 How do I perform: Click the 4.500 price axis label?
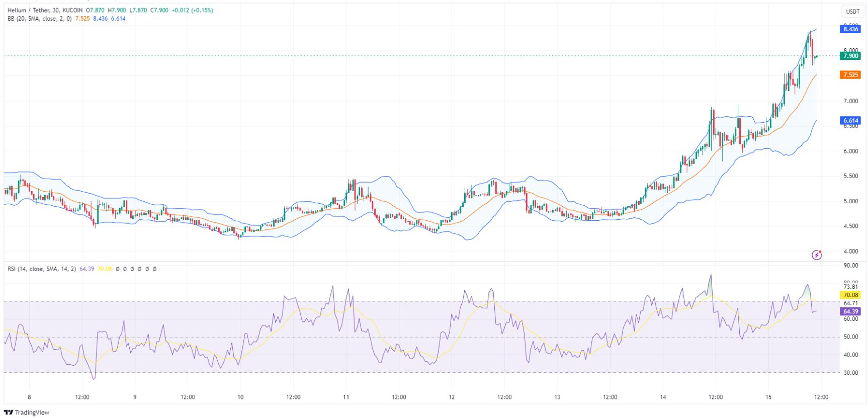pyautogui.click(x=851, y=226)
